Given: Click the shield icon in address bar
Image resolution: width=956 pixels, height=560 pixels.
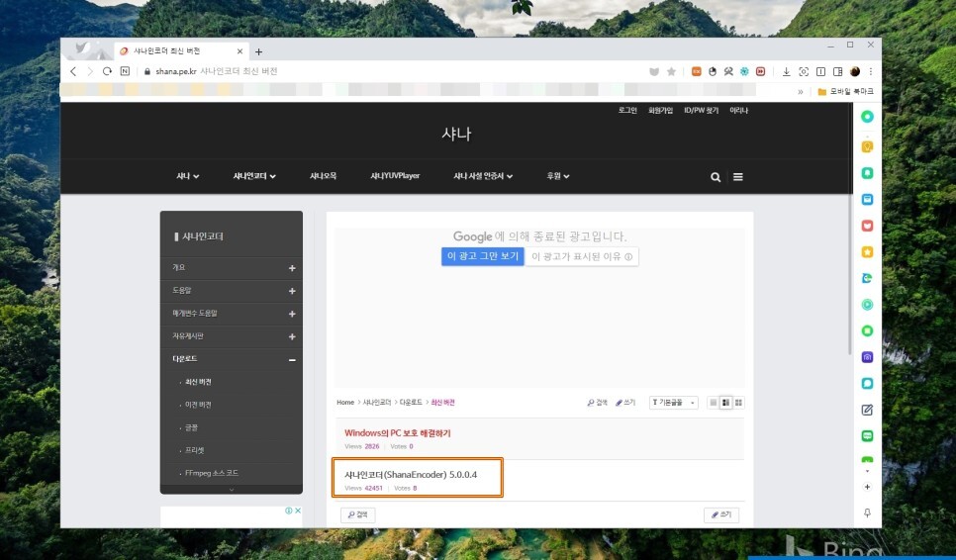Looking at the screenshot, I should point(654,71).
